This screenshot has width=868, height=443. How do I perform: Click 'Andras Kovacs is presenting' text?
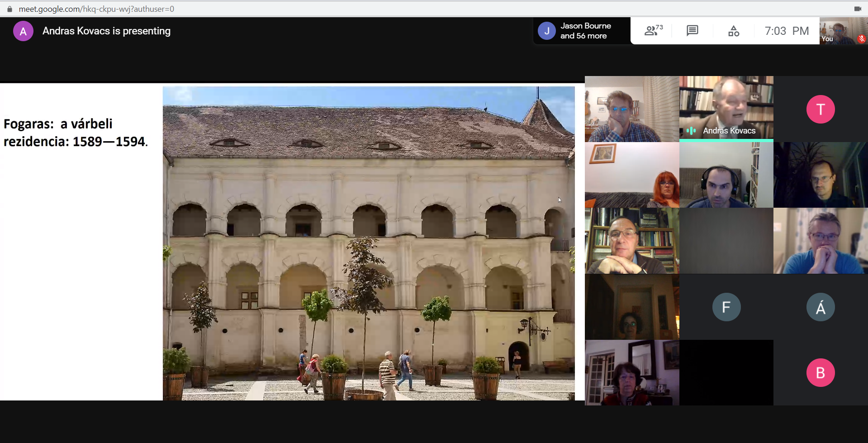pyautogui.click(x=106, y=31)
